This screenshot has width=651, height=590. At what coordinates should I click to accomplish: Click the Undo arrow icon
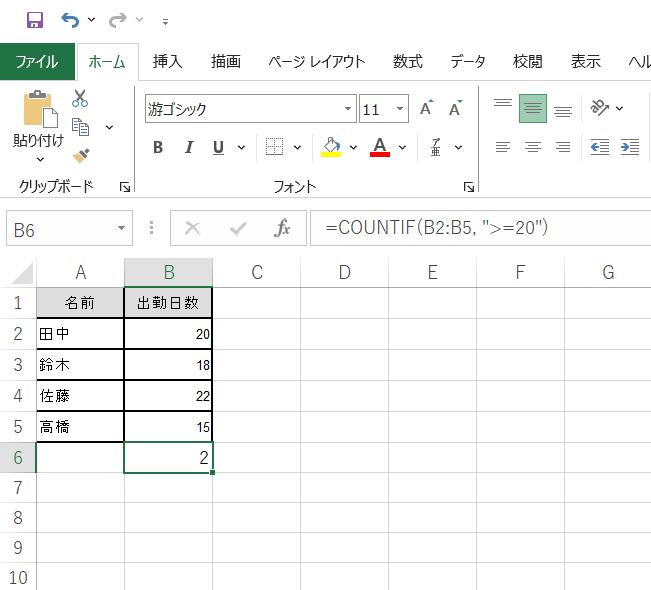coord(70,20)
